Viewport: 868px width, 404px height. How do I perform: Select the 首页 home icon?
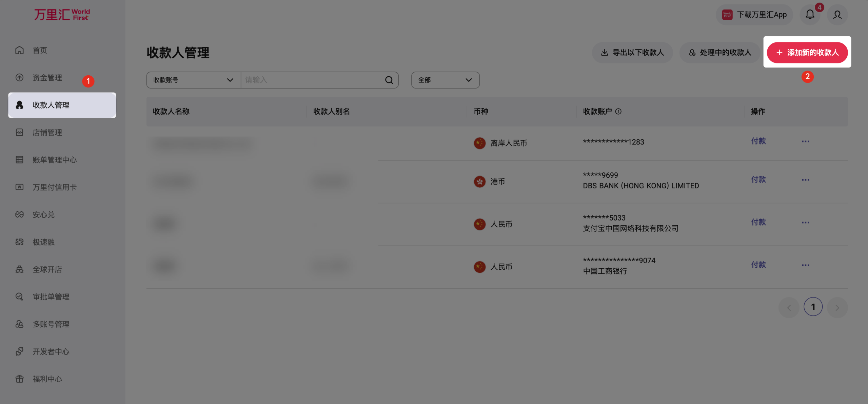tap(19, 50)
